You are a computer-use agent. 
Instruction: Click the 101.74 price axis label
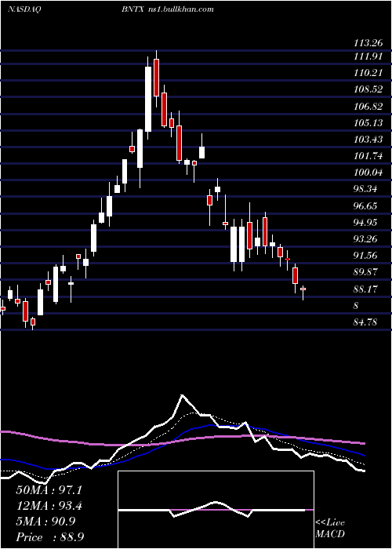tap(368, 156)
